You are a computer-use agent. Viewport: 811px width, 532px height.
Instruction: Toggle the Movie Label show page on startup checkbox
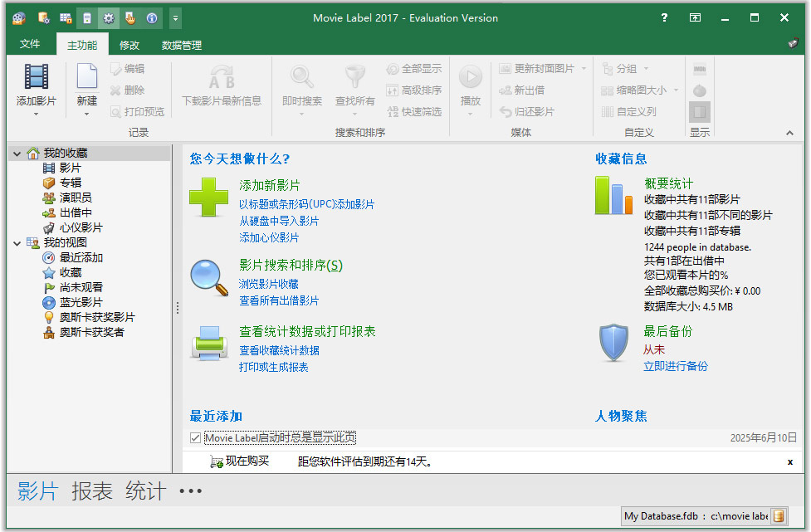pos(195,438)
